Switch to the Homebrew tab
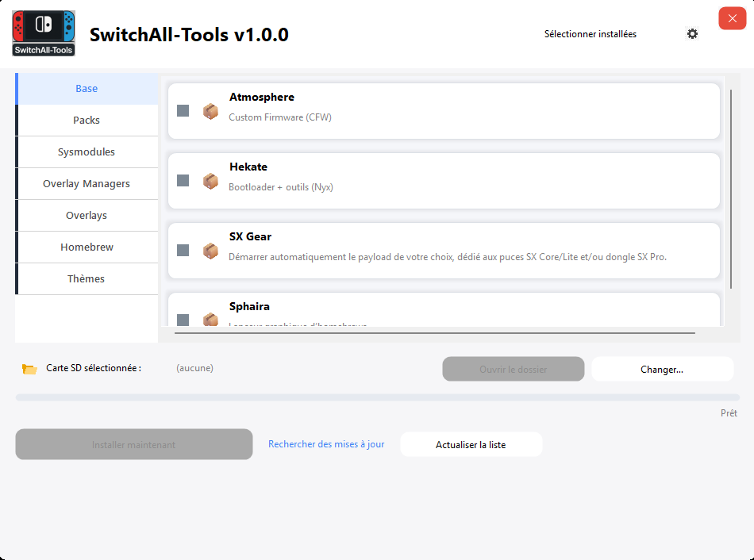 87,247
